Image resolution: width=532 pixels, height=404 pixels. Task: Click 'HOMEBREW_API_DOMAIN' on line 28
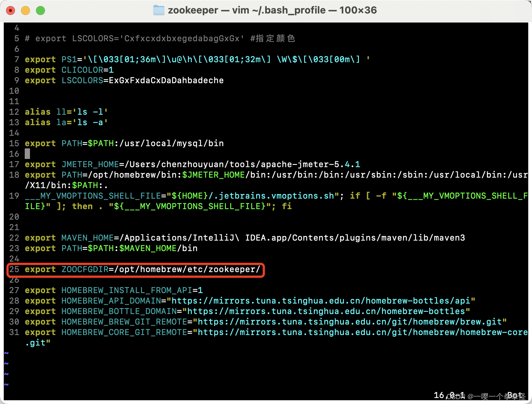(x=111, y=301)
